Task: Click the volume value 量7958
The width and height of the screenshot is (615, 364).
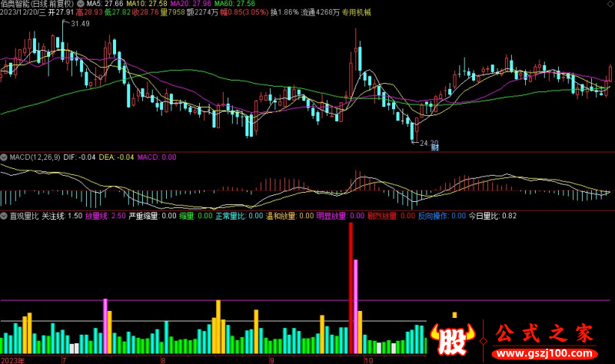Action: 172,12
